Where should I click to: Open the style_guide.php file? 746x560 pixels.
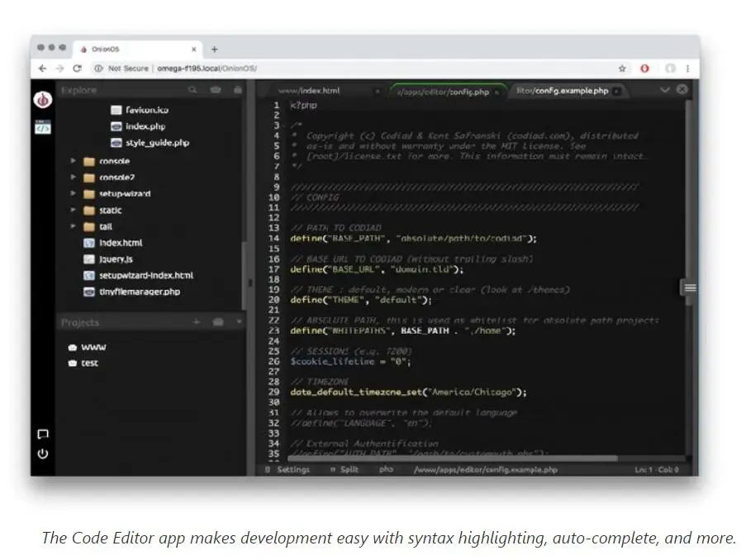157,143
